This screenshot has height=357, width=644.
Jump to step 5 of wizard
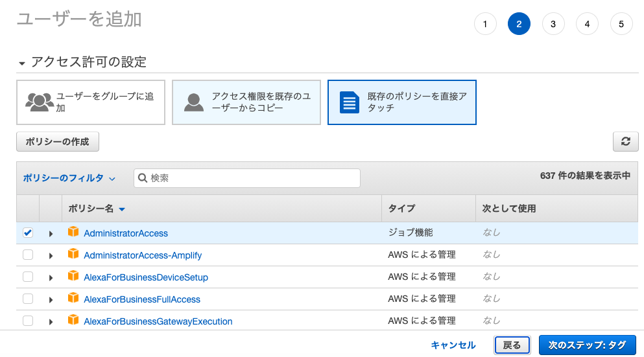pos(621,24)
